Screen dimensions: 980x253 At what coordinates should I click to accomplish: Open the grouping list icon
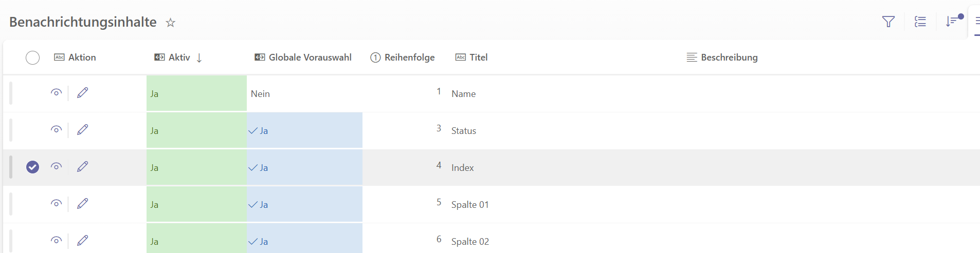[x=920, y=22]
